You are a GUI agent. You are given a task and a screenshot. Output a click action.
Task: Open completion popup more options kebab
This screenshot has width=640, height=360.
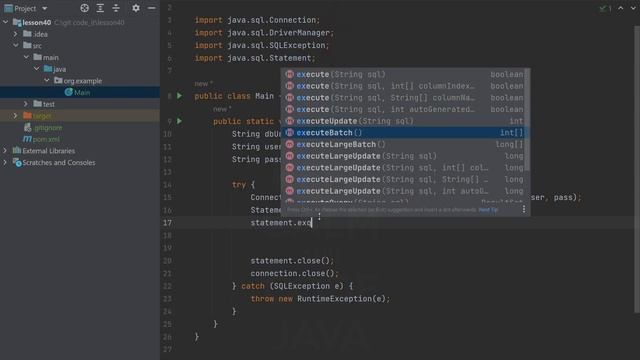coord(524,209)
